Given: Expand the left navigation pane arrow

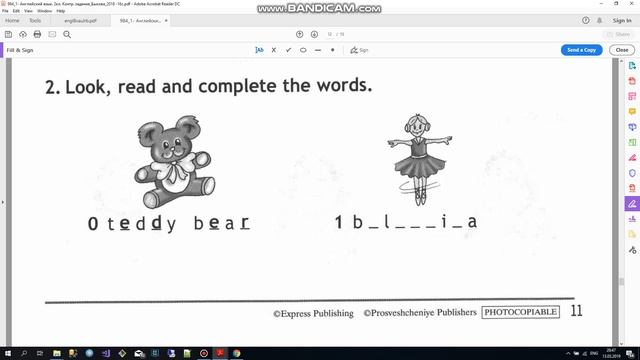Looking at the screenshot, I should click(x=3, y=202).
